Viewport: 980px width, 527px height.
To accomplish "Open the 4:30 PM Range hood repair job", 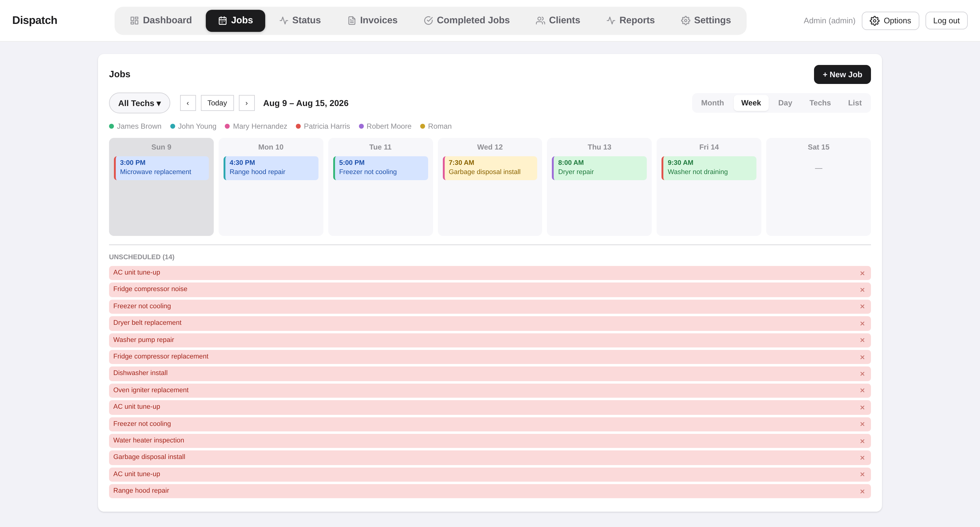I will (271, 168).
